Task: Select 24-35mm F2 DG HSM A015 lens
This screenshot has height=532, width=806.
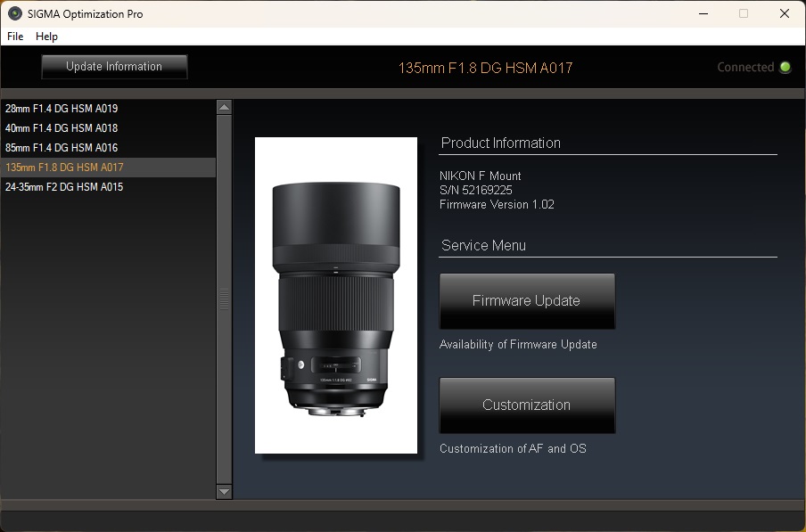Action: click(x=108, y=186)
